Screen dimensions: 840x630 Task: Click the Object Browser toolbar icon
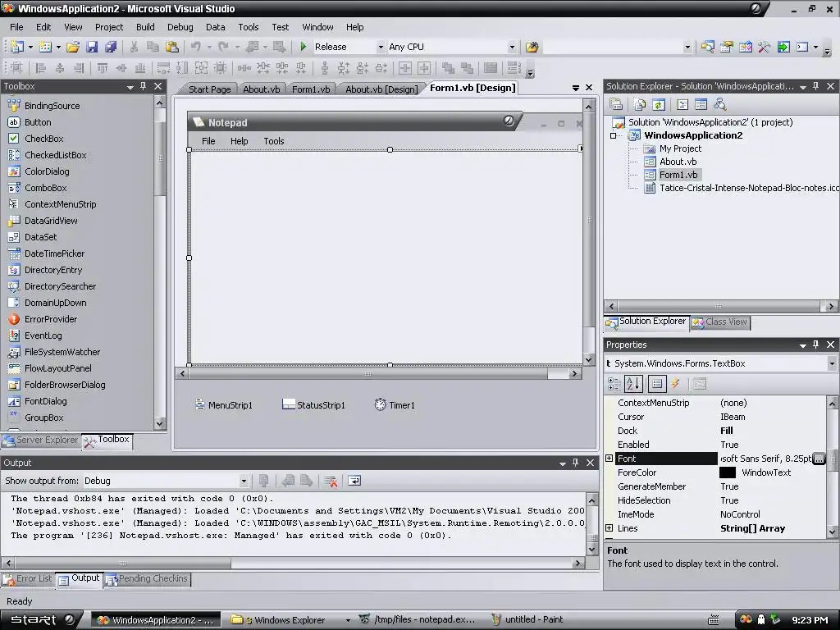click(745, 47)
